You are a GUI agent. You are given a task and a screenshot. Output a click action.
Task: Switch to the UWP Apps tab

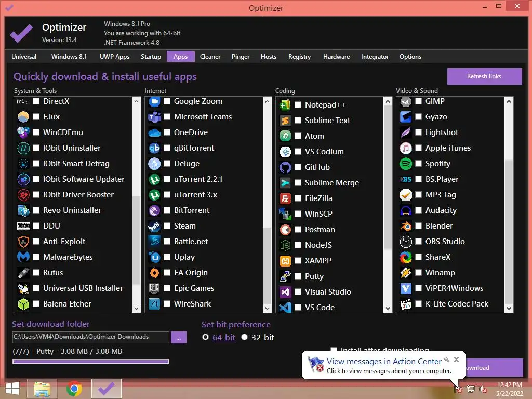point(115,57)
